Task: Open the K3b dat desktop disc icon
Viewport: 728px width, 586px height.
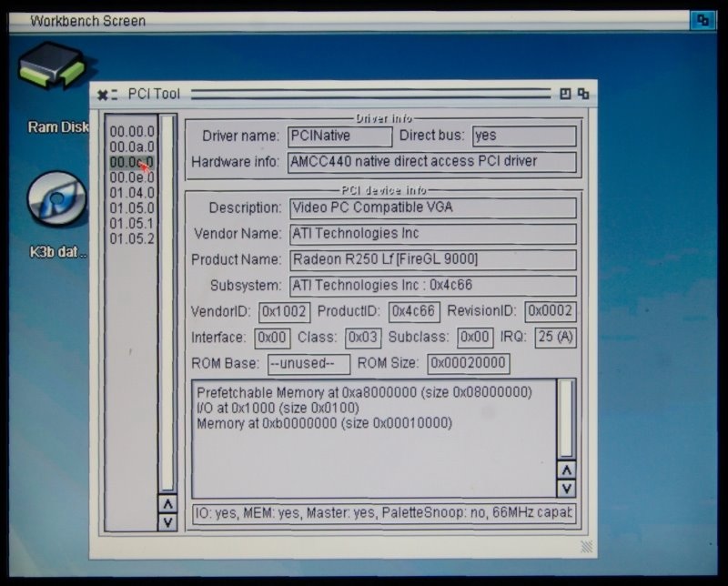Action: pos(57,200)
